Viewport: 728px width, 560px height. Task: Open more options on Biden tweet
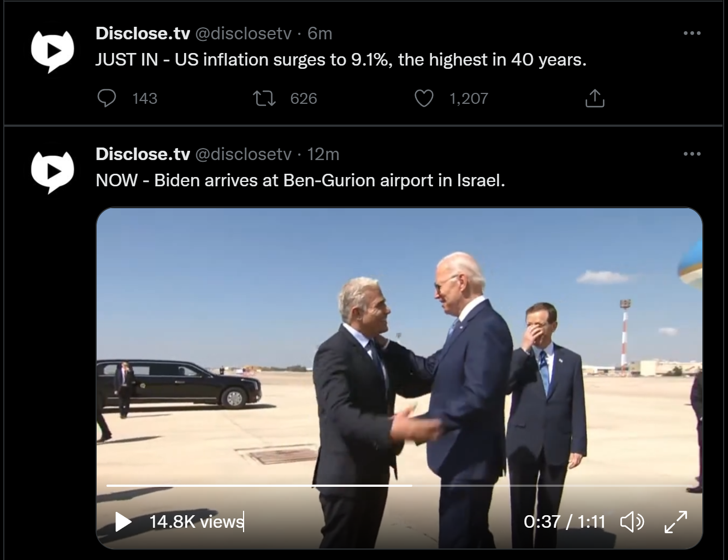(x=692, y=154)
